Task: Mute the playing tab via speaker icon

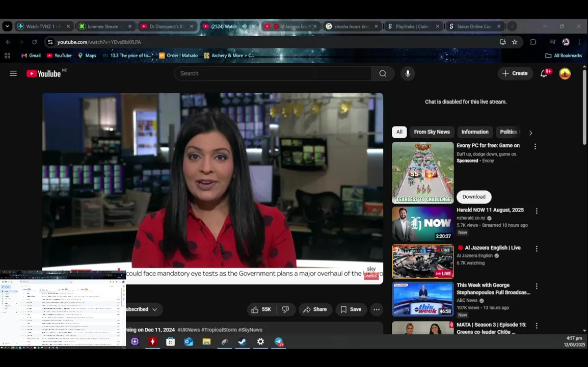Action: [x=245, y=27]
